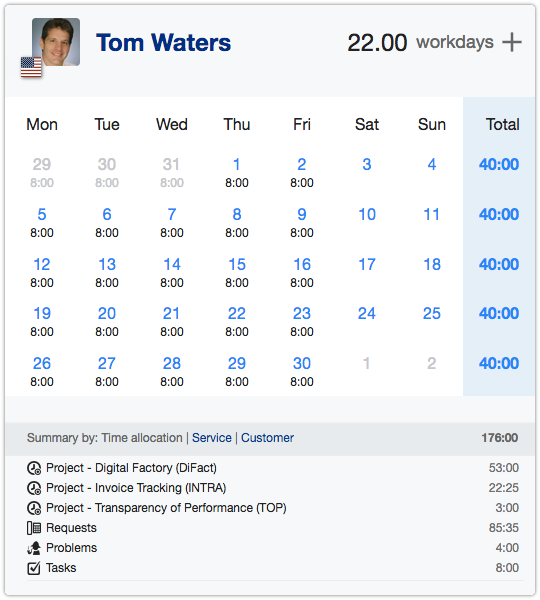540x600 pixels.
Task: Select grayed day 29 of previous month
Action: click(42, 165)
